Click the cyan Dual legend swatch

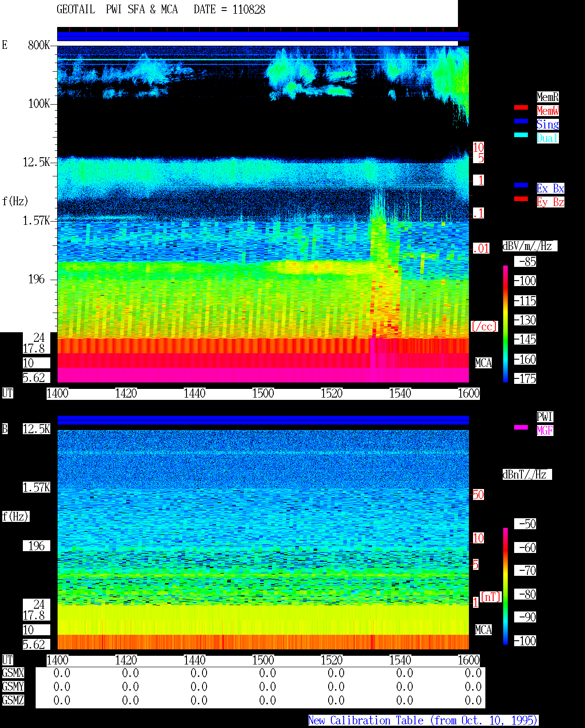coord(521,135)
